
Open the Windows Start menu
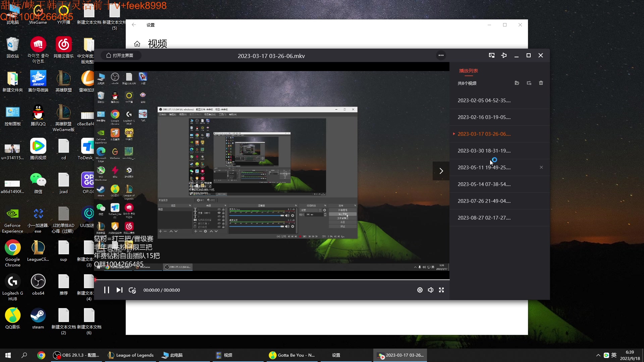tap(8, 355)
